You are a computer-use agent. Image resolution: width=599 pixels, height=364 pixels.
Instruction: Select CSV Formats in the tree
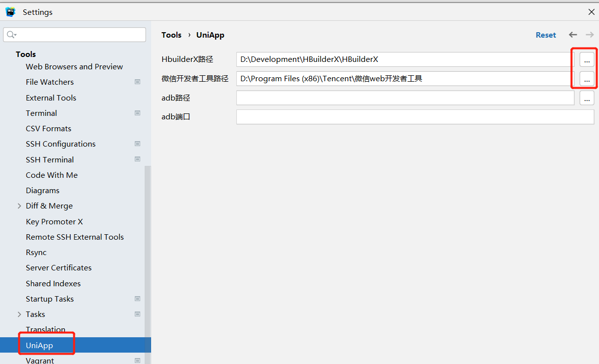(x=49, y=128)
